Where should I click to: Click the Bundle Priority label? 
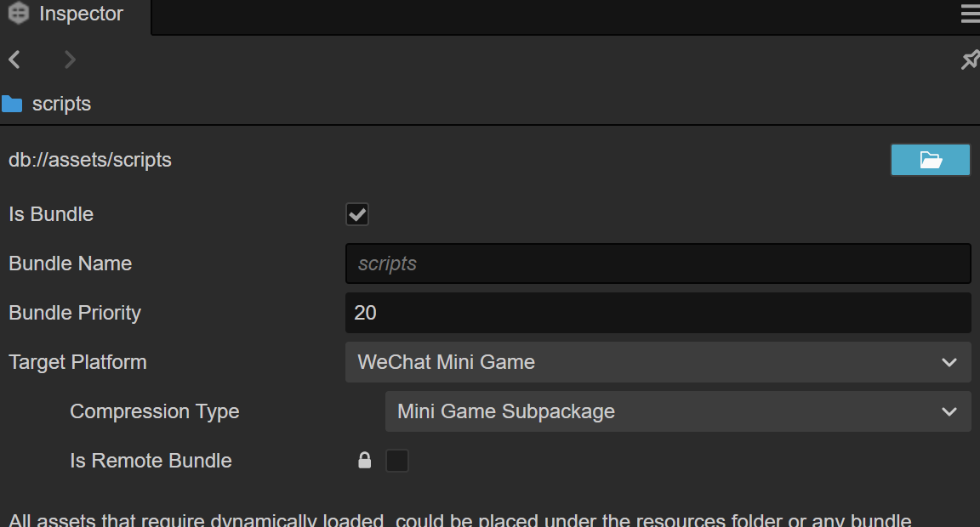click(75, 313)
